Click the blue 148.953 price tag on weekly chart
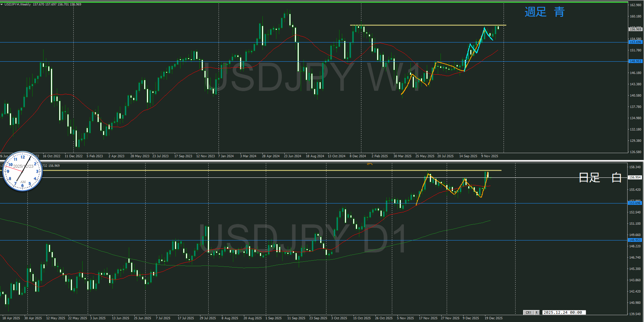644x322 pixels. 635,61
